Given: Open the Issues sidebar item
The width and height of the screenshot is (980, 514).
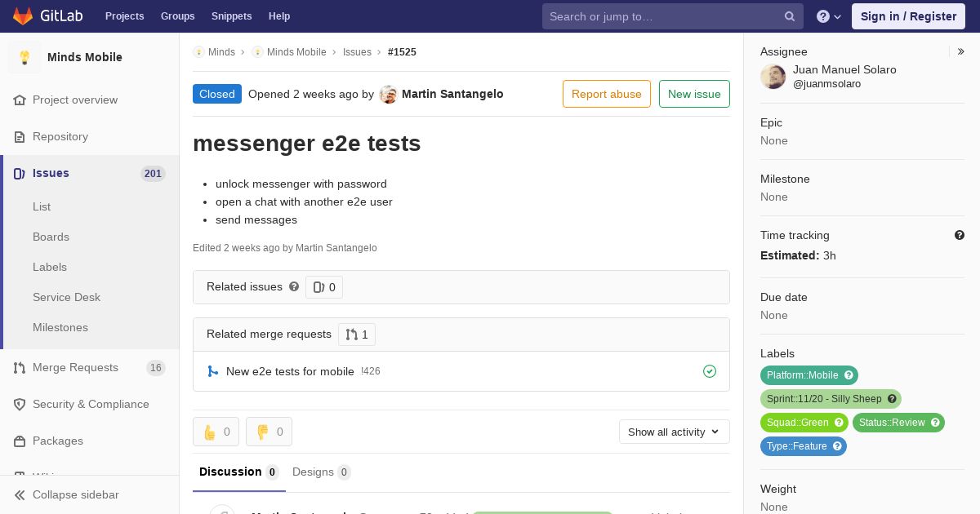Looking at the screenshot, I should (x=90, y=173).
